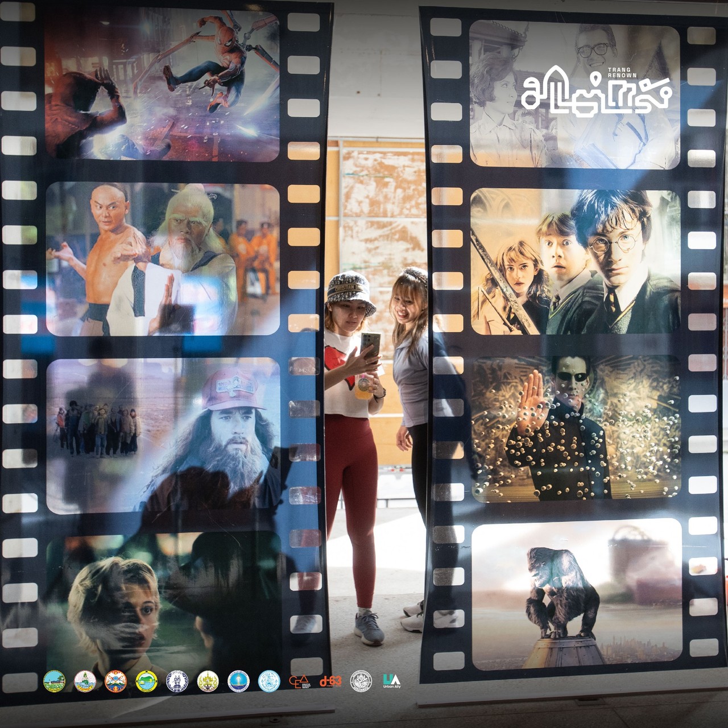
Task: Click the first green landscape emblem at bottom left
Action: [x=55, y=681]
